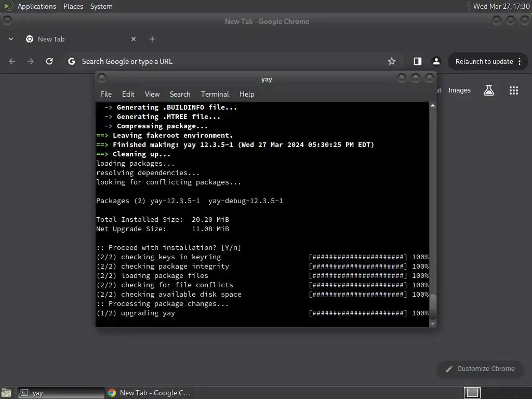Bookmark this tab with the star icon
This screenshot has height=399, width=532.
(392, 61)
